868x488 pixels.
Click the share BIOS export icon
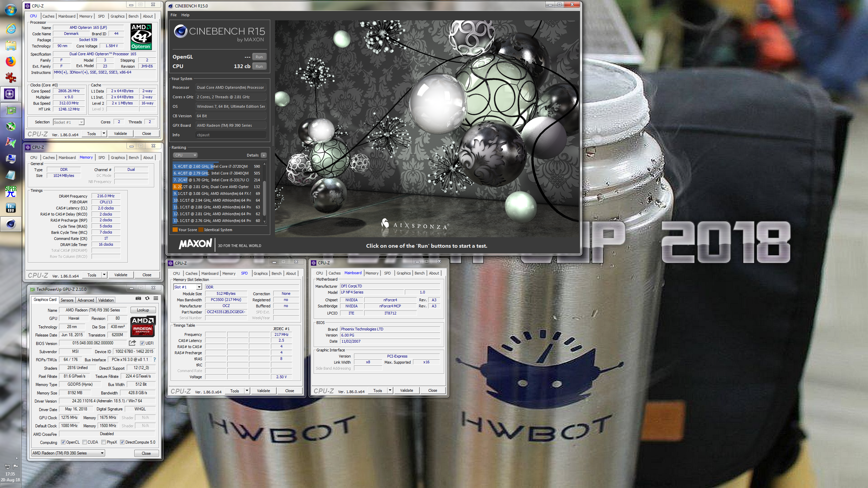tap(132, 343)
